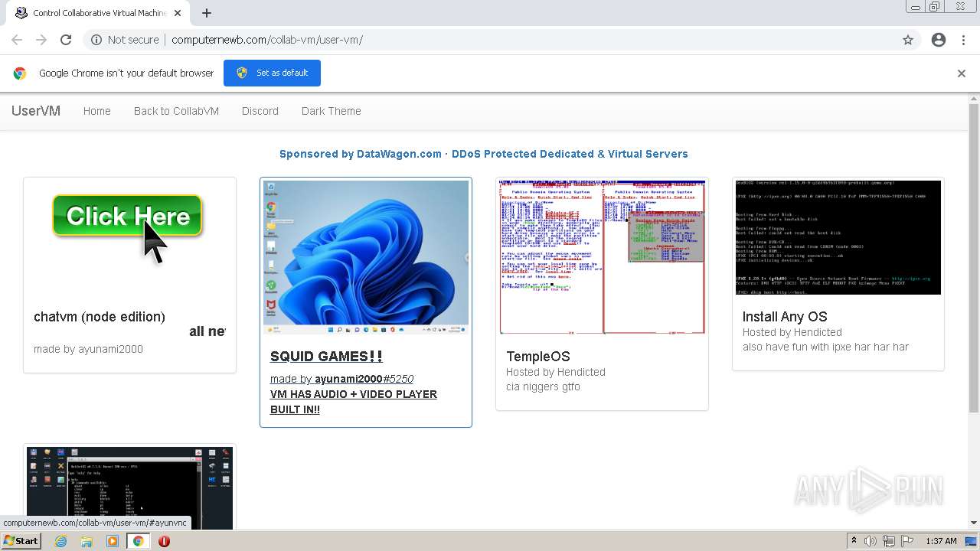Click the 'Google Chrome isn't your default browser' text
The width and height of the screenshot is (980, 551).
(x=126, y=73)
